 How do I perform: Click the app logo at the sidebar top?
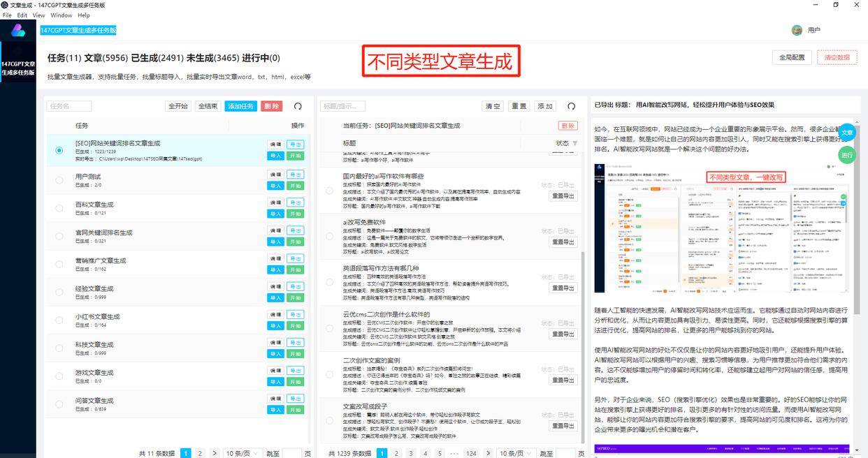click(x=18, y=30)
